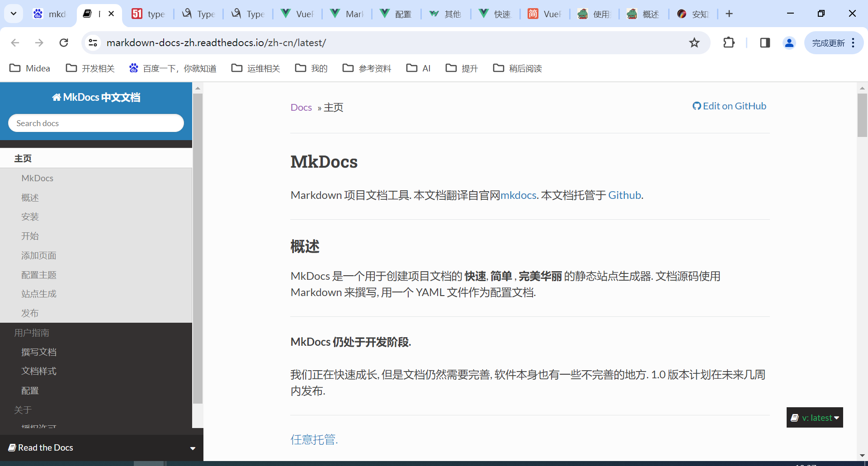Click the sidebar's scrollbar thumb

coord(198,248)
